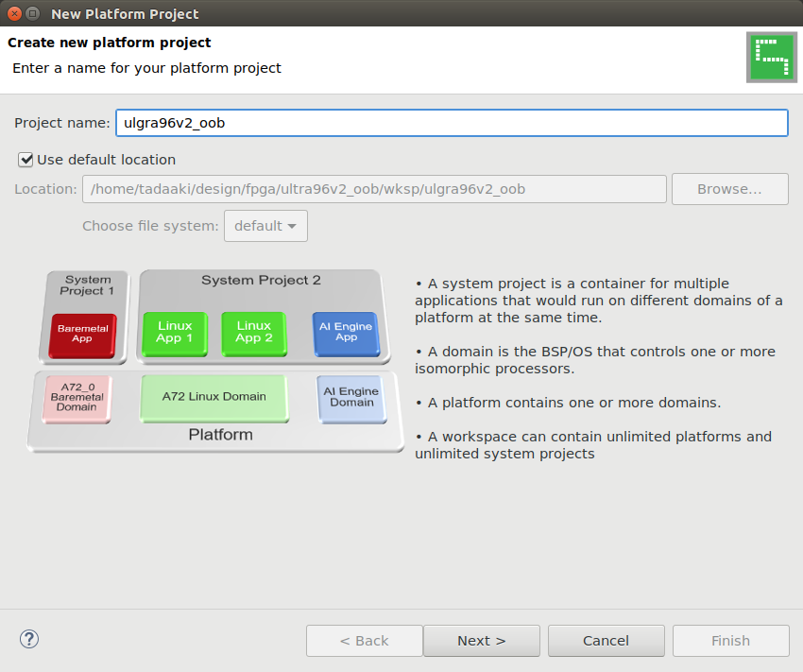Click the Baremetal App icon
The width and height of the screenshot is (803, 672).
point(84,334)
